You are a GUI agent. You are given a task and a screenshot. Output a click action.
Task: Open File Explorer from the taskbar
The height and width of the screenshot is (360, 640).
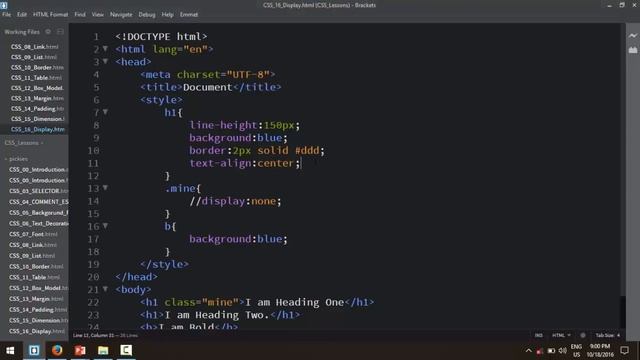[103, 350]
